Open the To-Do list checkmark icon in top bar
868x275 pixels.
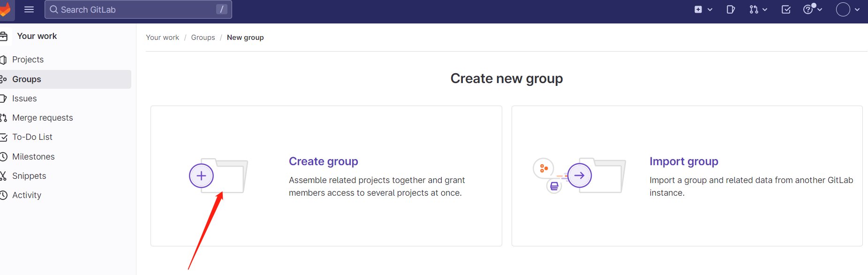point(786,9)
